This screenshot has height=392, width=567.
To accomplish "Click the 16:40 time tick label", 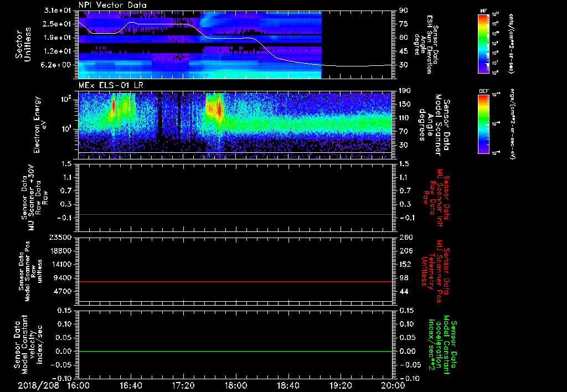I will [131, 385].
